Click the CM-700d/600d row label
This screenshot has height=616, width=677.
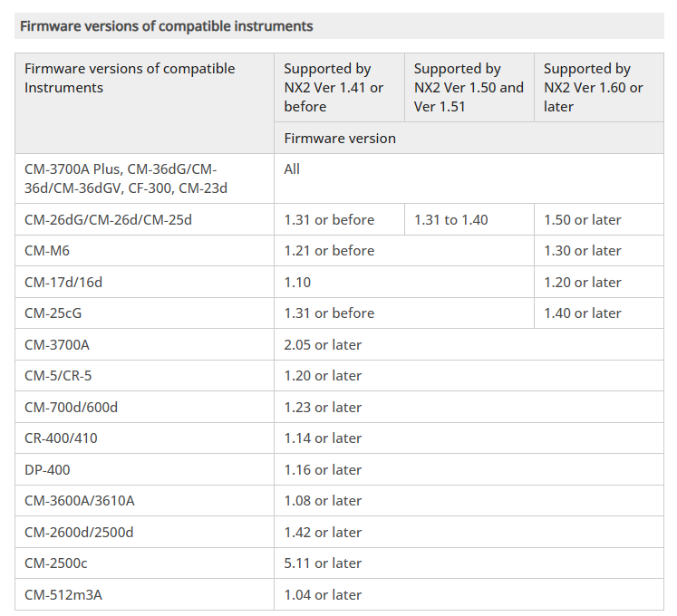point(71,408)
